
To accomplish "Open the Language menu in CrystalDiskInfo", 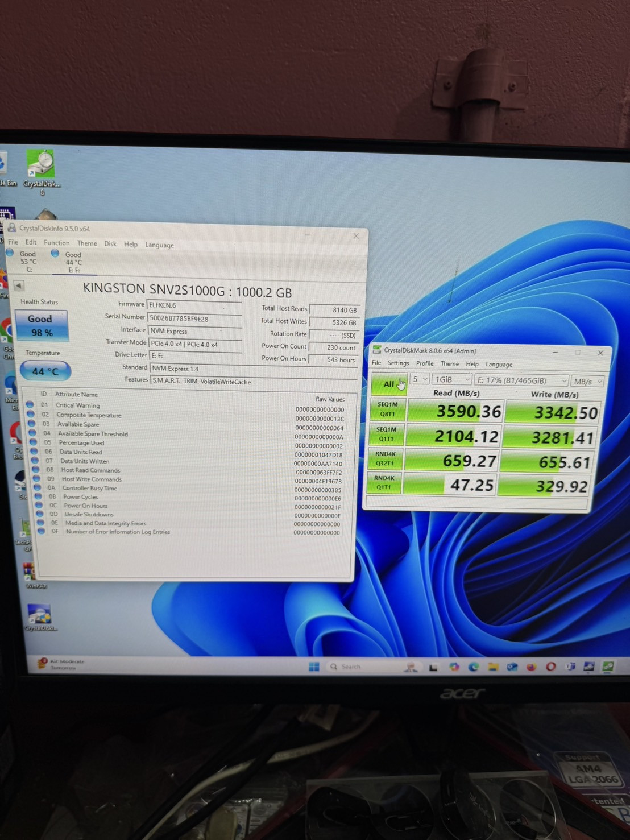I will coord(159,245).
